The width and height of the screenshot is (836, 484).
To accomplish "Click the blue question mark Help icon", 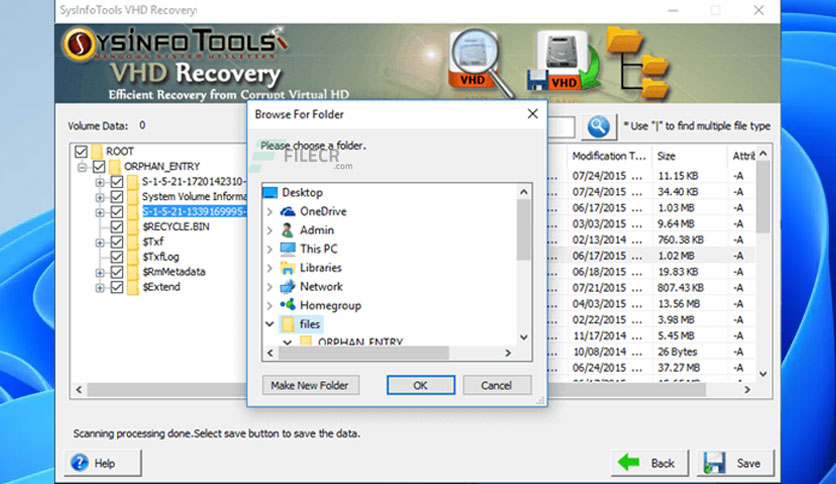I will pos(79,463).
